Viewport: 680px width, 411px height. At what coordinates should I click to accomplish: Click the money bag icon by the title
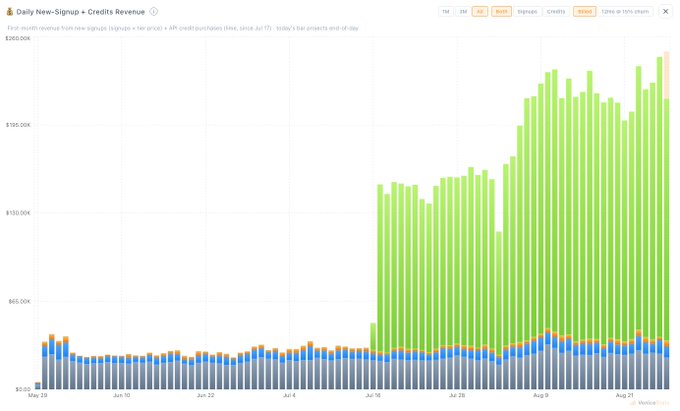10,12
